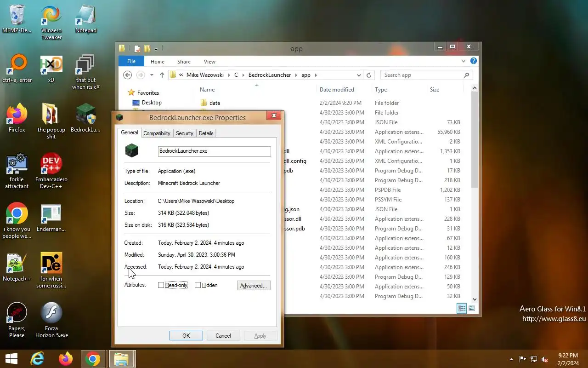
Task: Open the File menu in Explorer
Action: click(x=131, y=61)
